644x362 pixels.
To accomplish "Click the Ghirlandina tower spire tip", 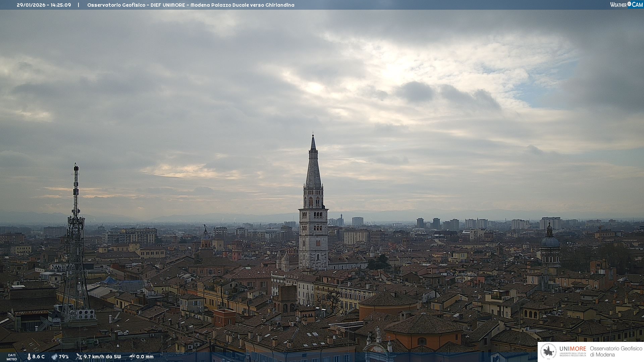I will click(x=313, y=135).
